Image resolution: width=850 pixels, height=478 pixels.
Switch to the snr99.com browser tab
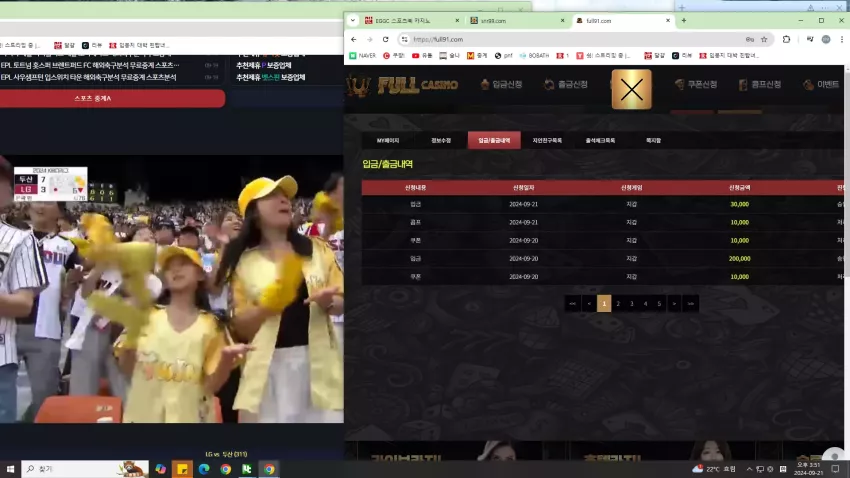(x=515, y=21)
